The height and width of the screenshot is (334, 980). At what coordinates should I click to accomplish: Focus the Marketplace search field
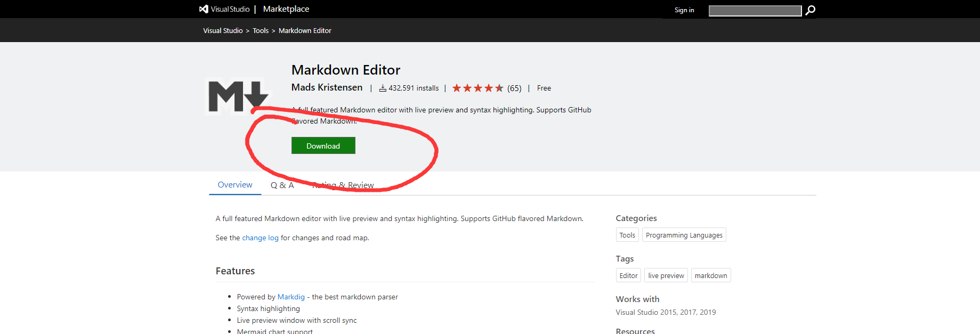point(755,11)
